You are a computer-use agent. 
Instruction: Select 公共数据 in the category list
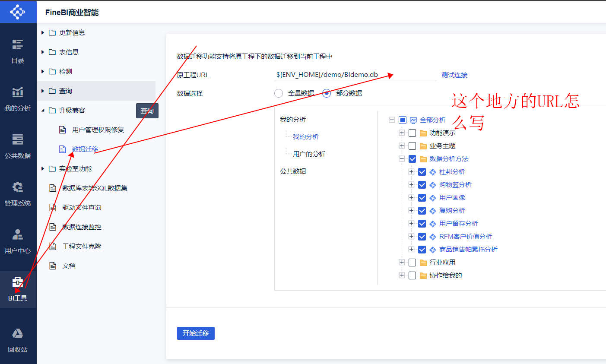pos(293,171)
